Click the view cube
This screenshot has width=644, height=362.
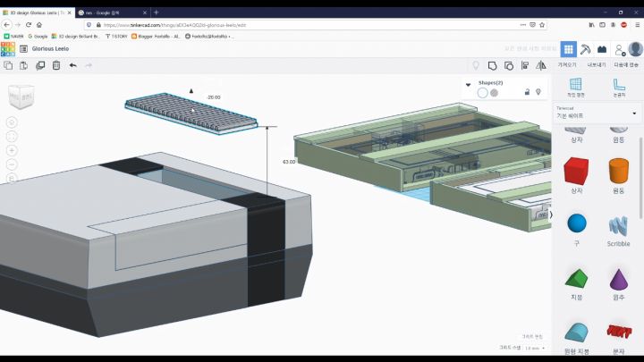[x=21, y=97]
